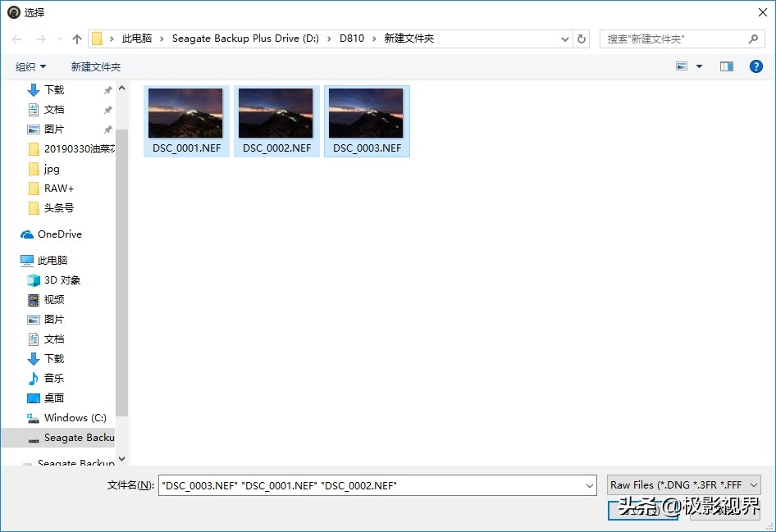Select the DSC_0003.NEF thumbnail

(x=367, y=121)
